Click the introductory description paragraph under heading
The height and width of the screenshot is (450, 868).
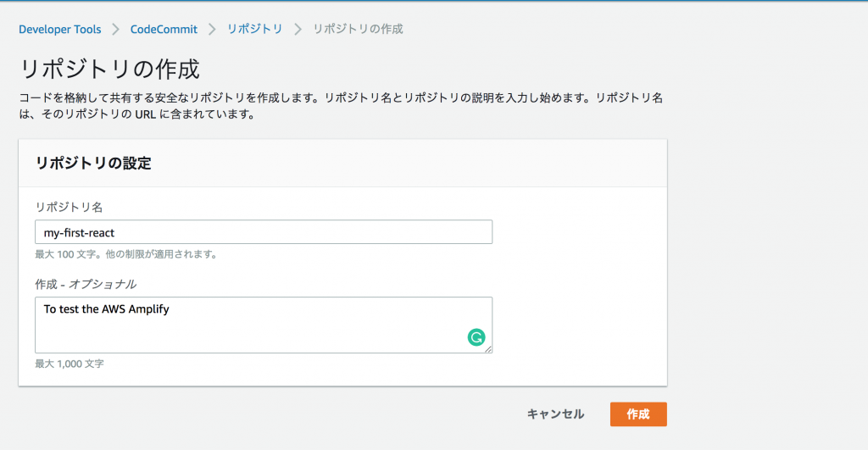point(341,106)
